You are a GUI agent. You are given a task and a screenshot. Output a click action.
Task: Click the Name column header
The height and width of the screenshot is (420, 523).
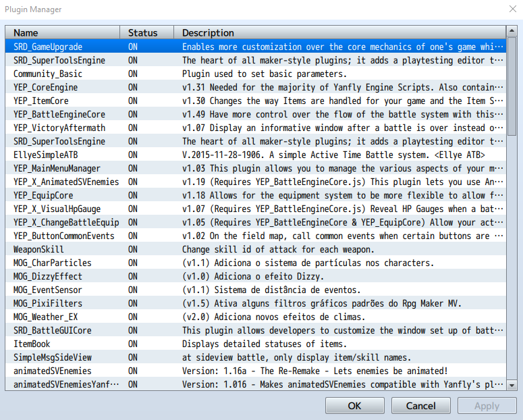[x=63, y=32]
